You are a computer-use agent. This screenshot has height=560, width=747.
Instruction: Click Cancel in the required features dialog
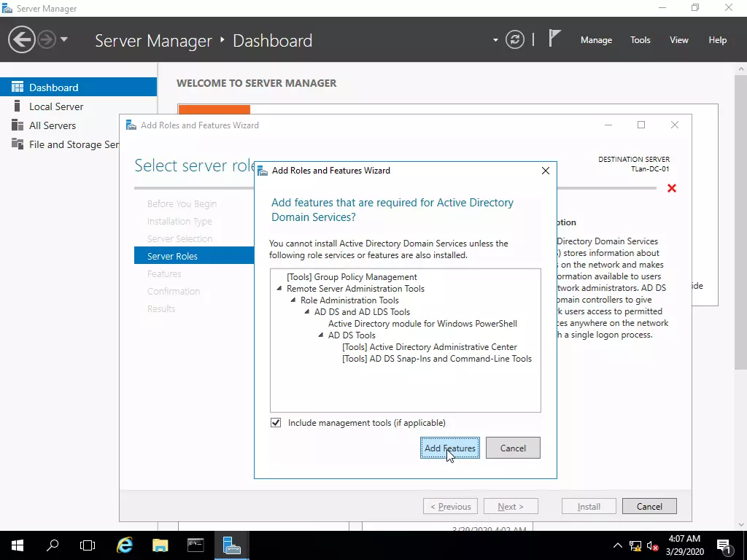pyautogui.click(x=513, y=448)
